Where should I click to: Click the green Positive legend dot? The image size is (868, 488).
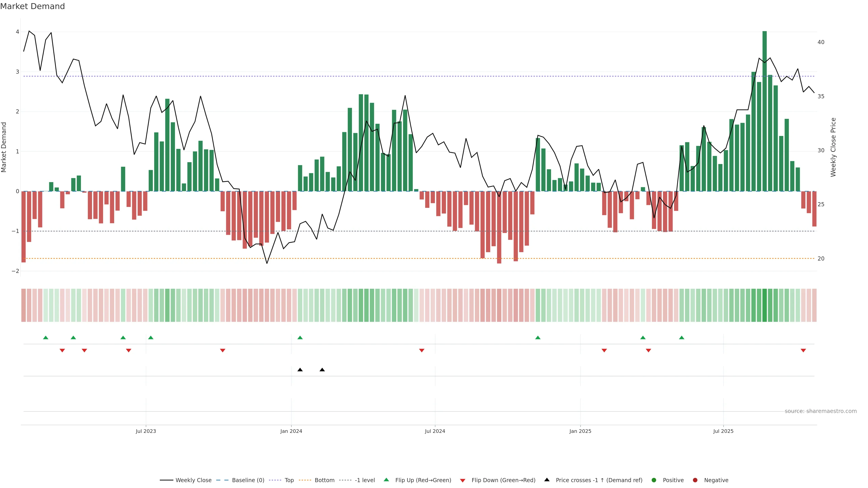pyautogui.click(x=654, y=480)
